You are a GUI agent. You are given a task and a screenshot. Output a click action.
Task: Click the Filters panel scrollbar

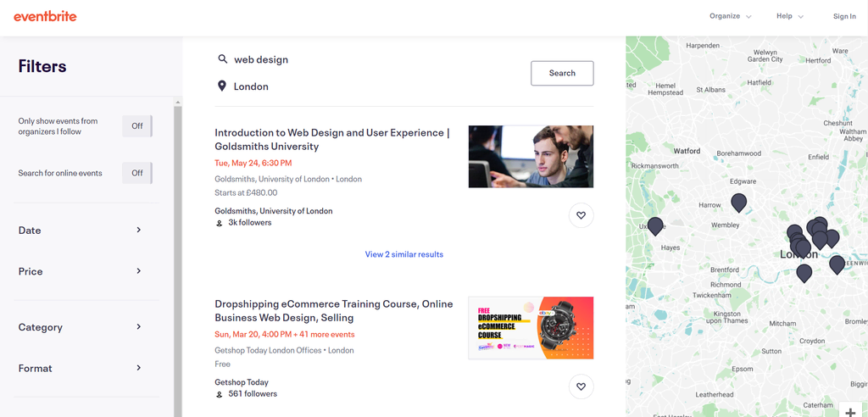tap(178, 254)
